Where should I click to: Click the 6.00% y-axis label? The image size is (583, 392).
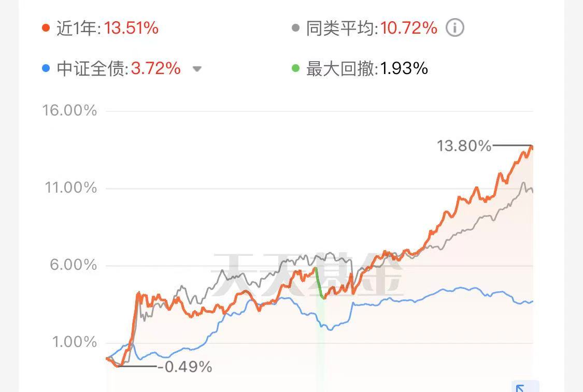(x=73, y=265)
